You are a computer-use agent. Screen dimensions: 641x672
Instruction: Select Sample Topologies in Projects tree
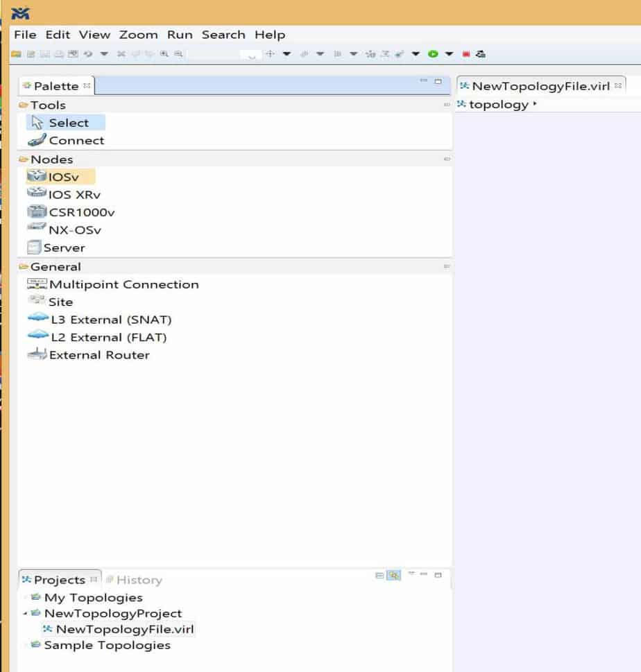101,645
